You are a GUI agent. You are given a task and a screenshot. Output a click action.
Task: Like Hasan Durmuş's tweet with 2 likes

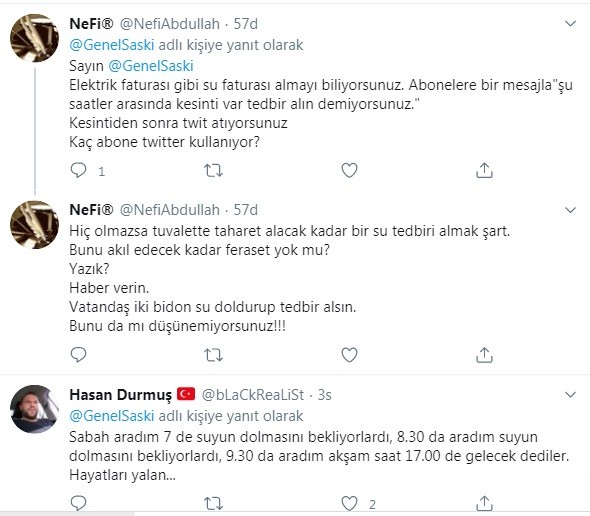pos(349,503)
